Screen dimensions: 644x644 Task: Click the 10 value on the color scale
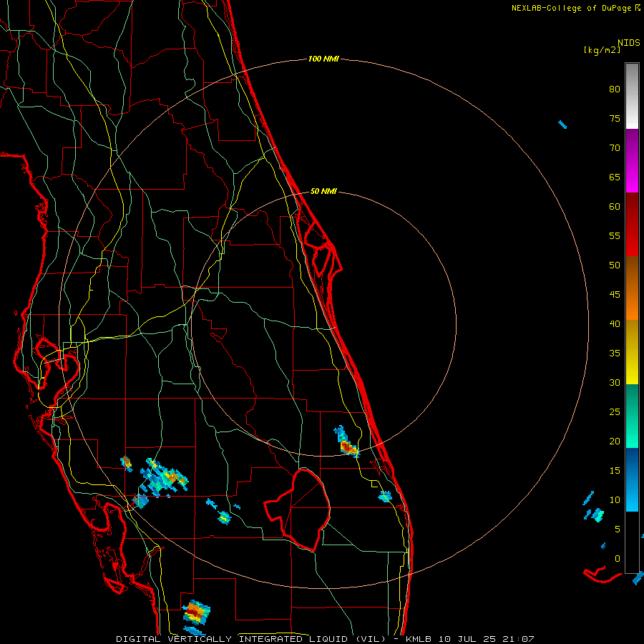coord(615,500)
